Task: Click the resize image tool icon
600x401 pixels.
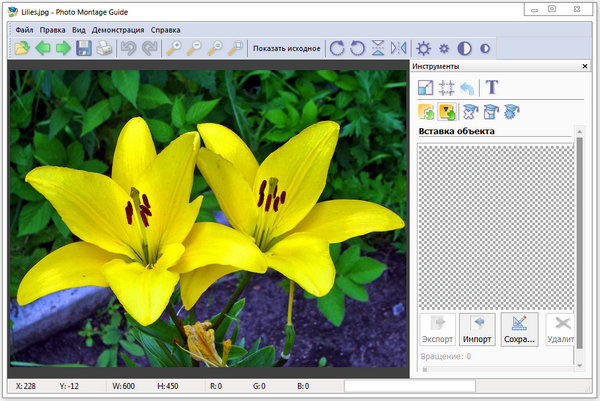Action: point(426,87)
